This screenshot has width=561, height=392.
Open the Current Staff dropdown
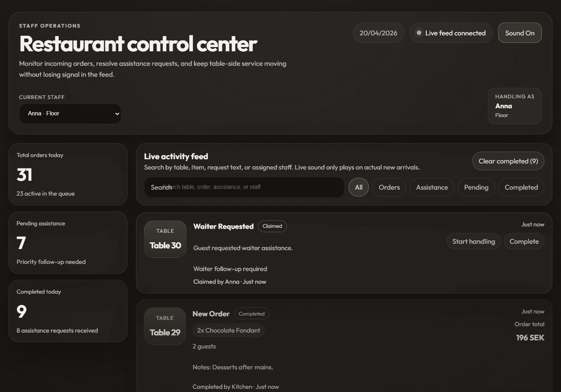pyautogui.click(x=70, y=114)
